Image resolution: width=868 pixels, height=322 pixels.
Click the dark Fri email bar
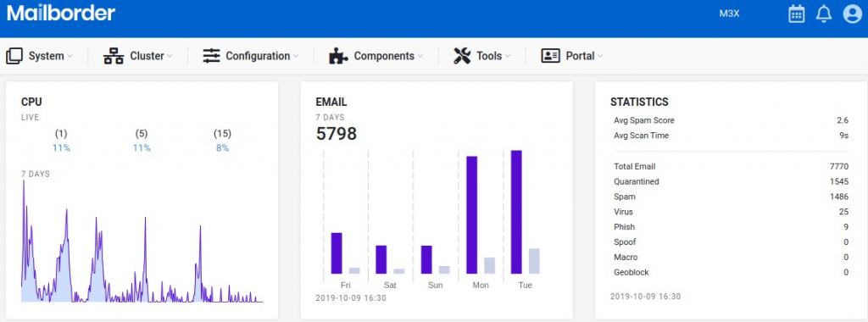pyautogui.click(x=337, y=253)
